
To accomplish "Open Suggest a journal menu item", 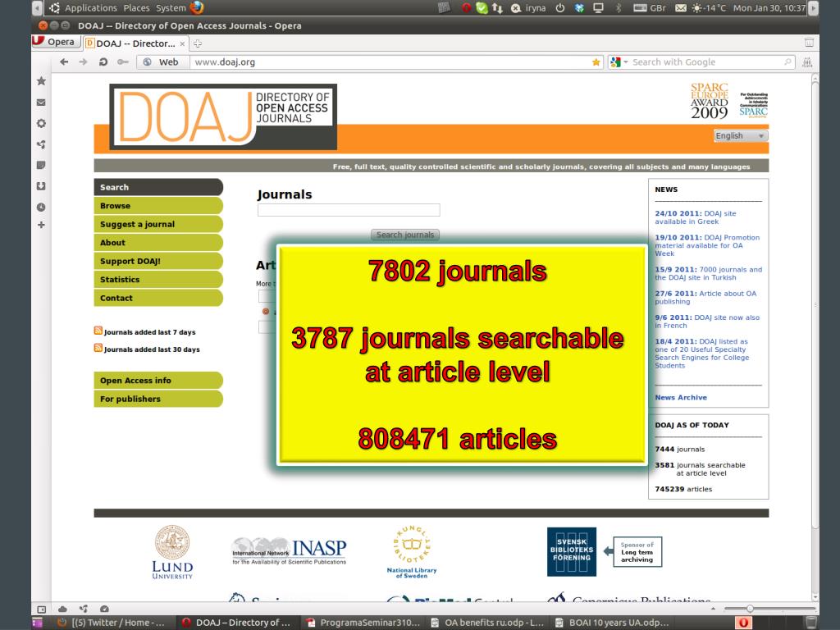I will pyautogui.click(x=158, y=224).
